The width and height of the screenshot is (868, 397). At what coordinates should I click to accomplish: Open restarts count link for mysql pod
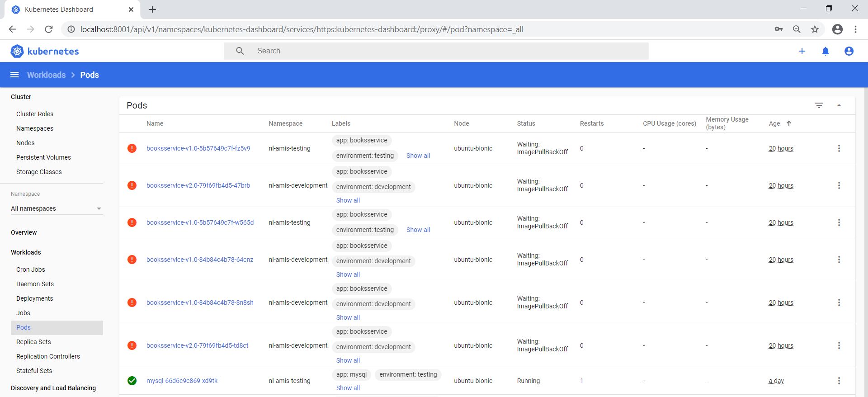[x=582, y=381]
